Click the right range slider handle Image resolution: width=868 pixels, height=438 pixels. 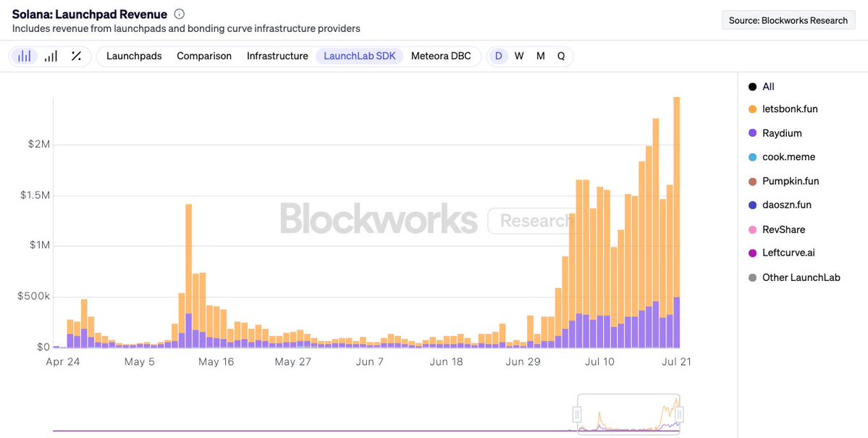click(680, 414)
